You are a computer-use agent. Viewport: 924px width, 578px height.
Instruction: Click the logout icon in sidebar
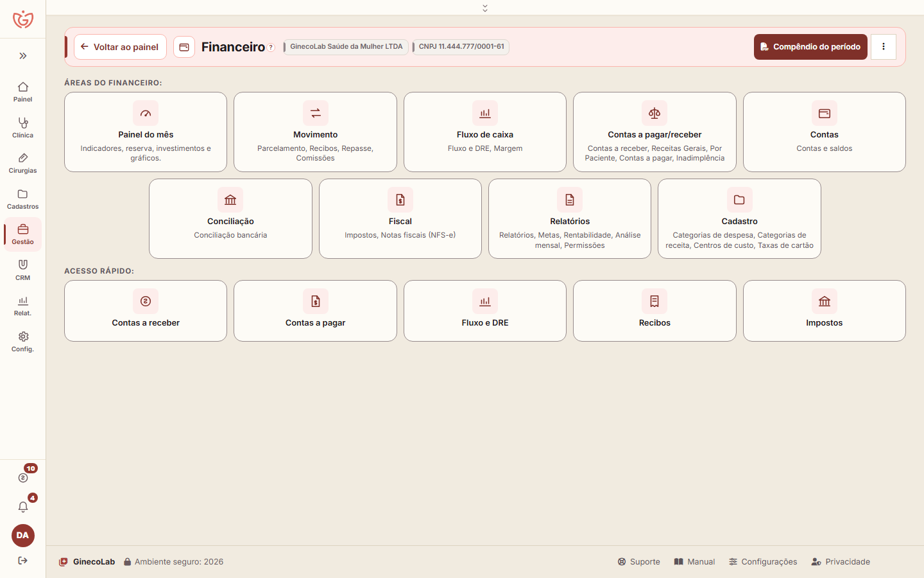pyautogui.click(x=23, y=561)
